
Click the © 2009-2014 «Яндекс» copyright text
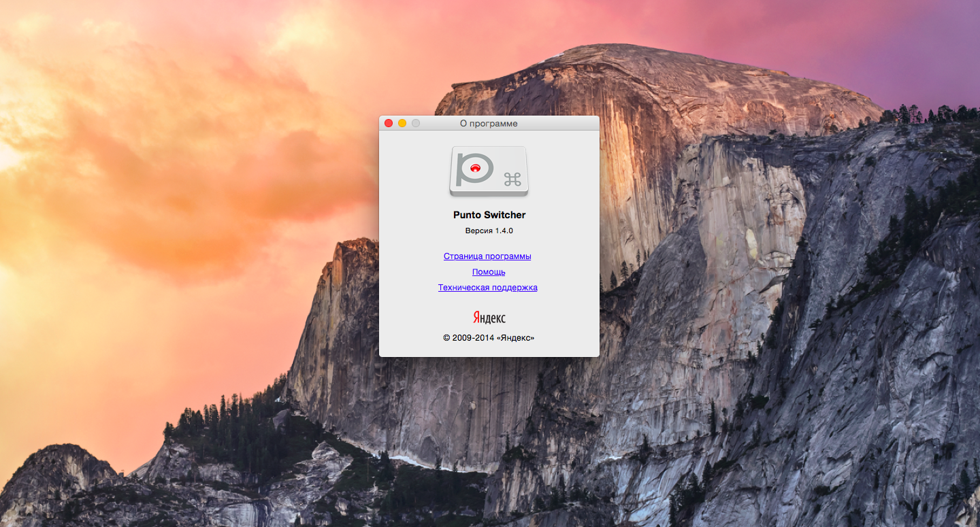click(x=489, y=337)
